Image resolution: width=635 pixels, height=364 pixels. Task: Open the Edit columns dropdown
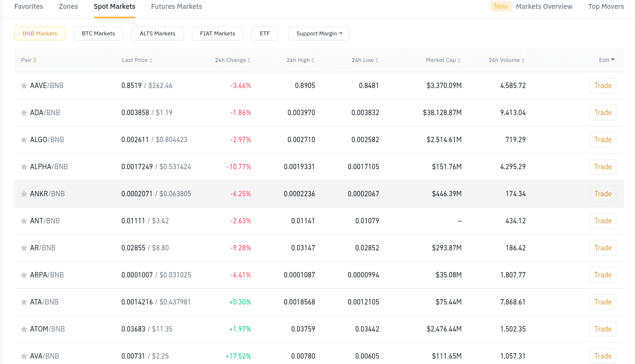(x=607, y=60)
